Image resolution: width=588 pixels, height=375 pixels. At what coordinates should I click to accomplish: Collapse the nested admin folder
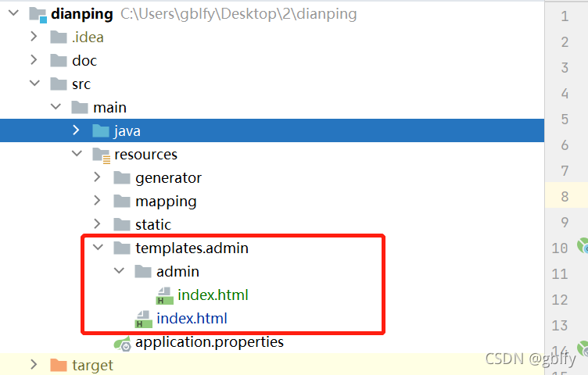coord(119,270)
